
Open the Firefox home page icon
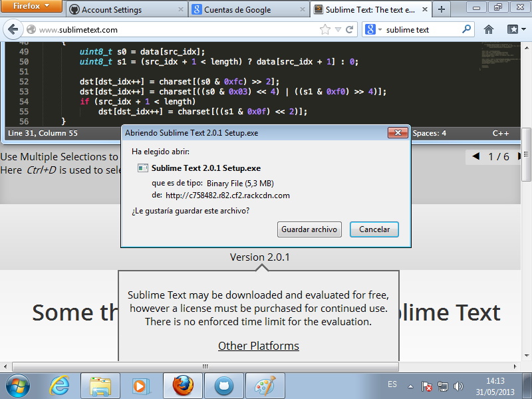tap(488, 29)
